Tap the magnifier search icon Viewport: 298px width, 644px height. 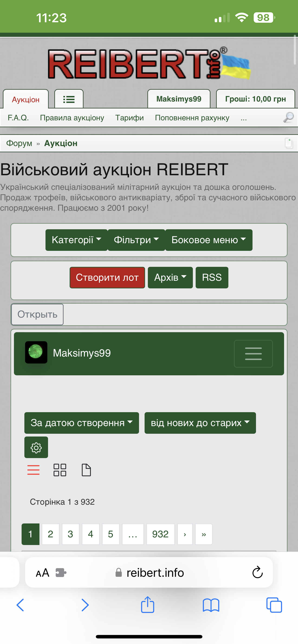tap(288, 118)
